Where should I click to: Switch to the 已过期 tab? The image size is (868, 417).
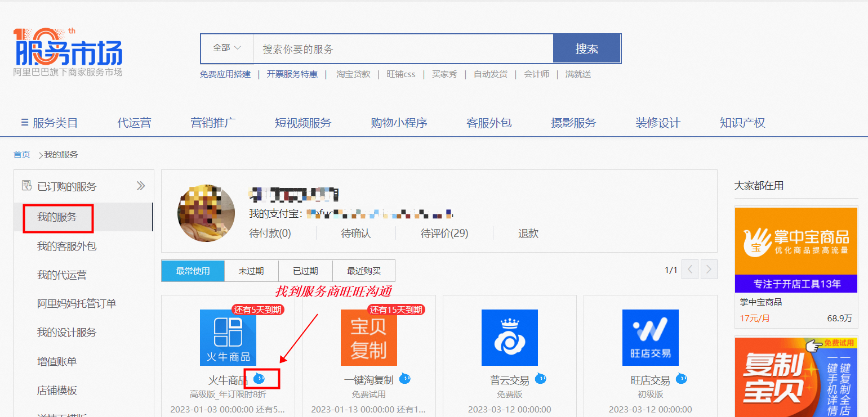pyautogui.click(x=305, y=271)
